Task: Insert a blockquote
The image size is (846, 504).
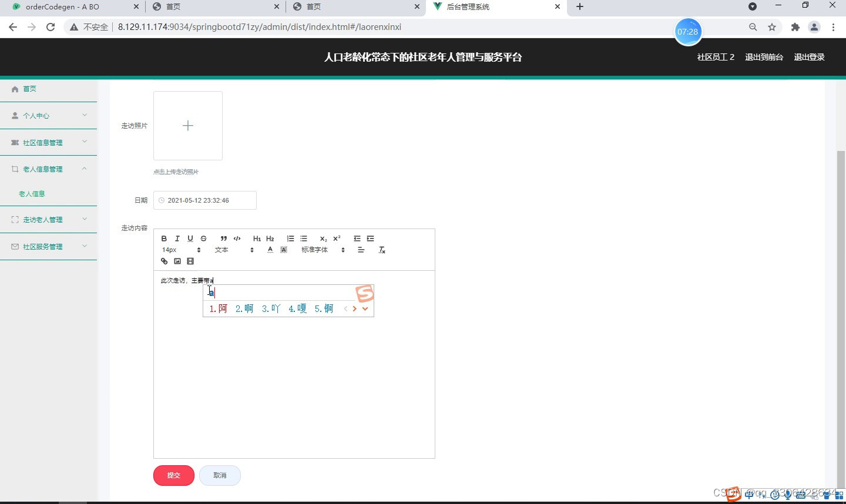Action: [x=224, y=238]
